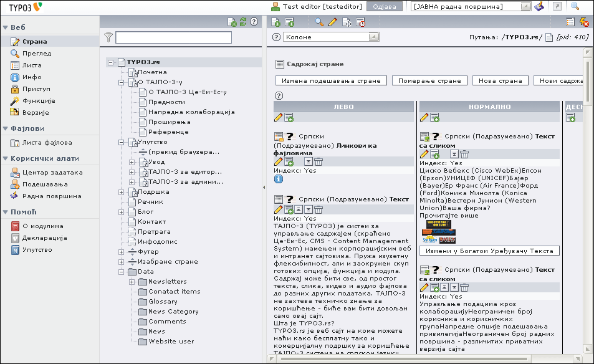Click the horizontal scrollbar of the content area

click(x=405, y=358)
